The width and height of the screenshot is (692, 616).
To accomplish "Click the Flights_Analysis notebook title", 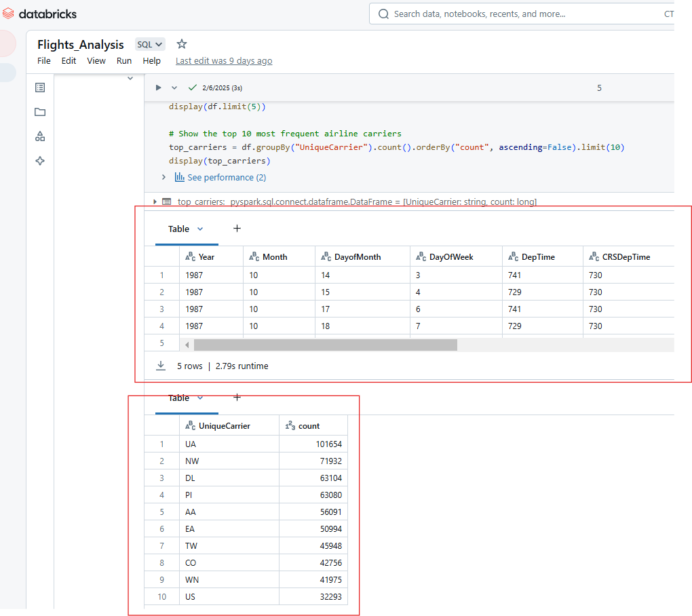I will 80,45.
